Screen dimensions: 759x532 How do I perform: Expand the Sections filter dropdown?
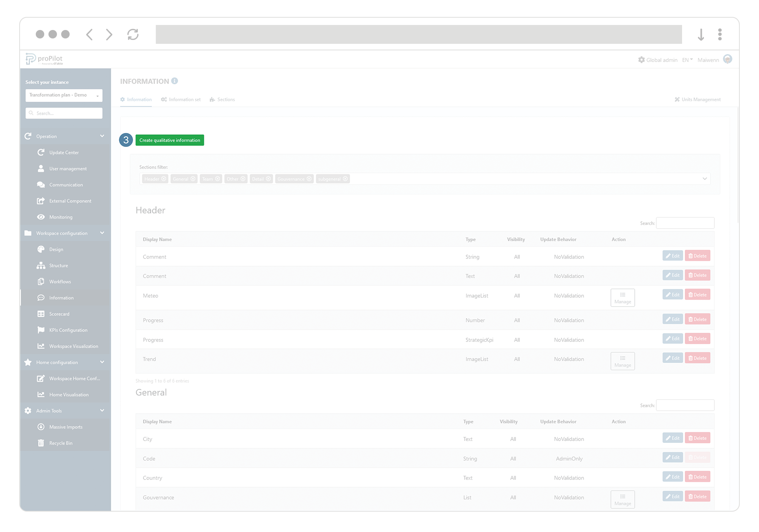coord(705,179)
